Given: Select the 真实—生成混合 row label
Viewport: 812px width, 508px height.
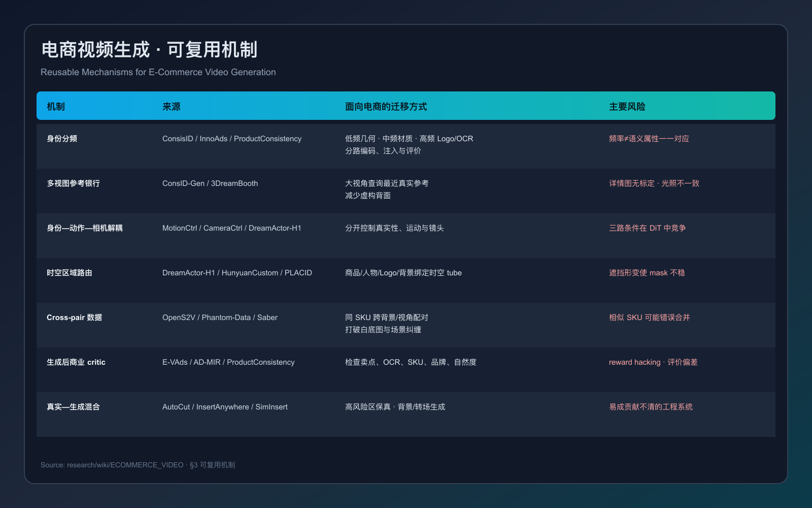Looking at the screenshot, I should click(x=73, y=407).
